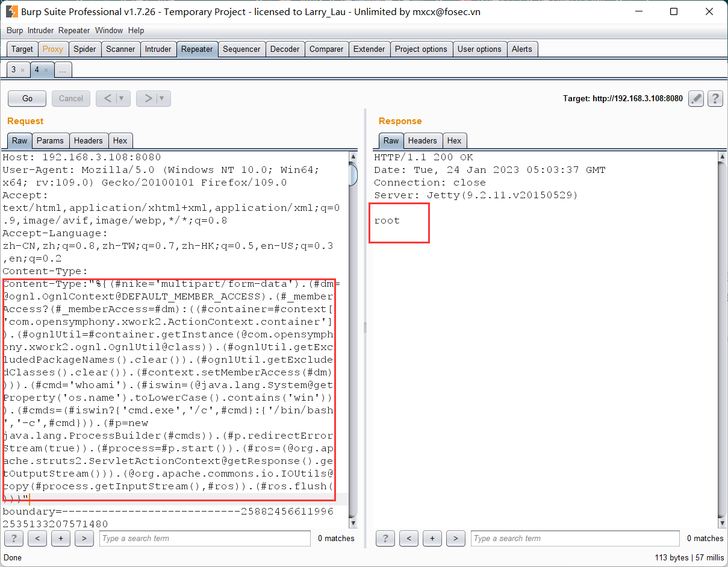This screenshot has width=728, height=567.
Task: Click the 'HTTP/1.1 200 OK' response line
Action: [x=424, y=157]
